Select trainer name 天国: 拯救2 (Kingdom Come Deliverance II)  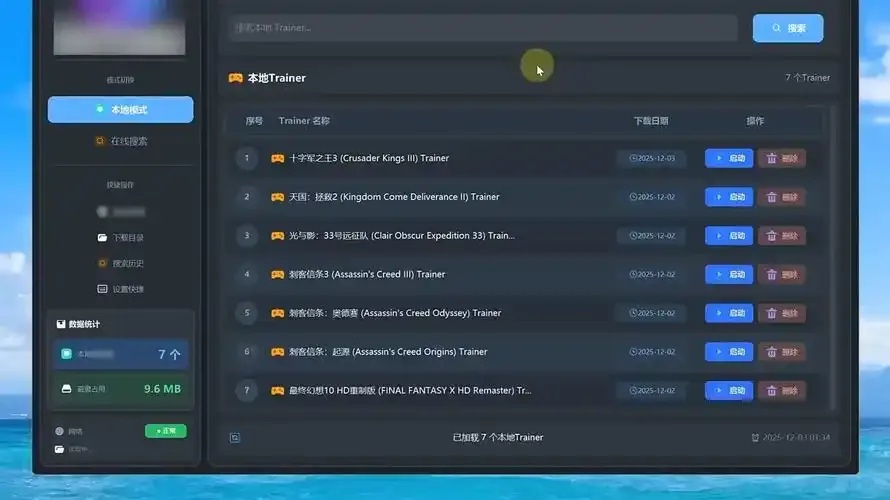click(x=394, y=197)
